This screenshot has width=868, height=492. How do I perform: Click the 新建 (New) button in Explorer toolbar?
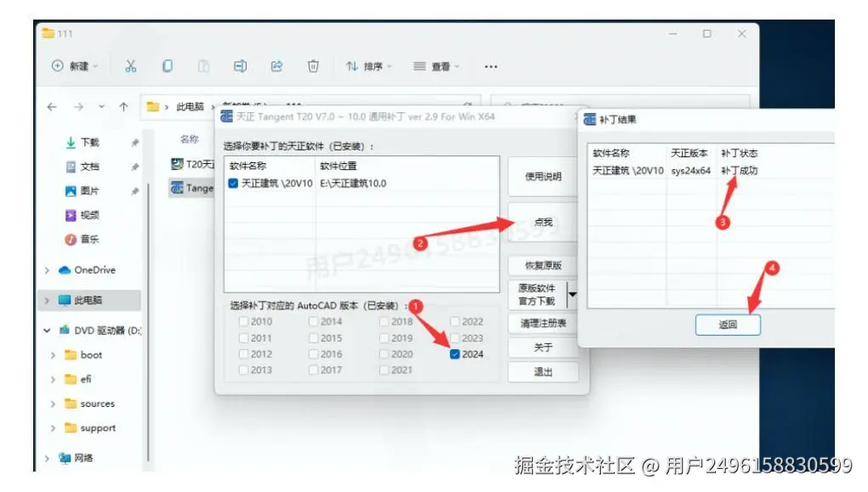[x=75, y=66]
